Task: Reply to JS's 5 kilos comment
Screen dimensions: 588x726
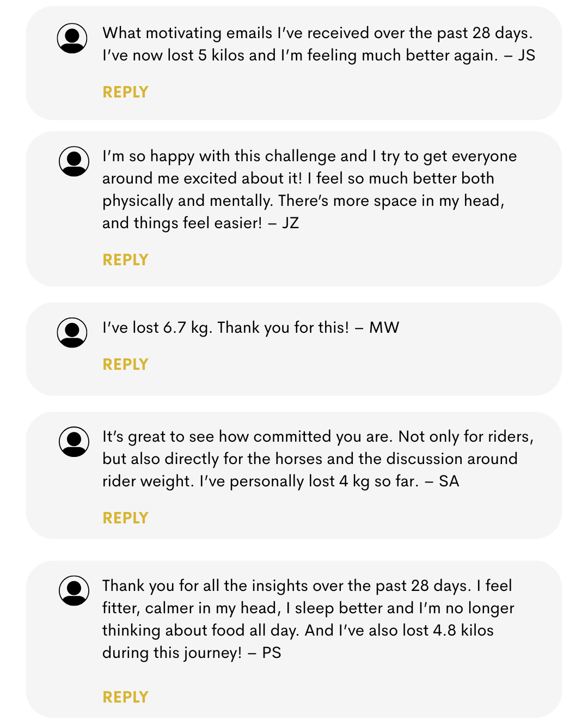Action: tap(125, 92)
